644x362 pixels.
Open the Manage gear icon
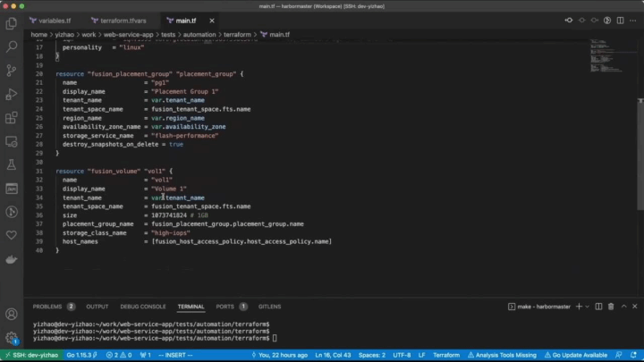(x=12, y=337)
